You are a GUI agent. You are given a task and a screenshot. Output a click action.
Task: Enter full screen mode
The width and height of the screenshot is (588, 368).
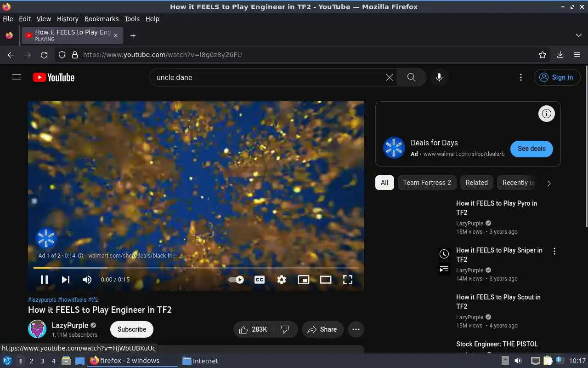pyautogui.click(x=348, y=279)
